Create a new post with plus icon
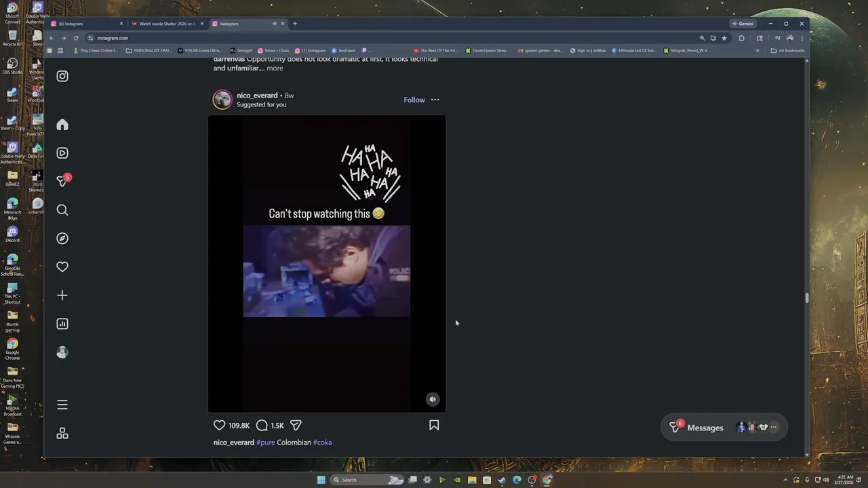The height and width of the screenshot is (488, 868). point(62,296)
